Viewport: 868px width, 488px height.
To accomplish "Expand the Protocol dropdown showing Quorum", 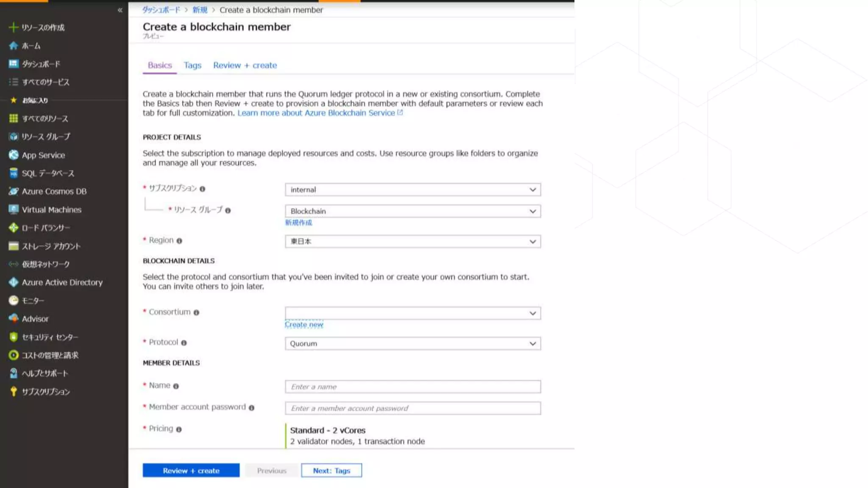I will click(x=412, y=344).
